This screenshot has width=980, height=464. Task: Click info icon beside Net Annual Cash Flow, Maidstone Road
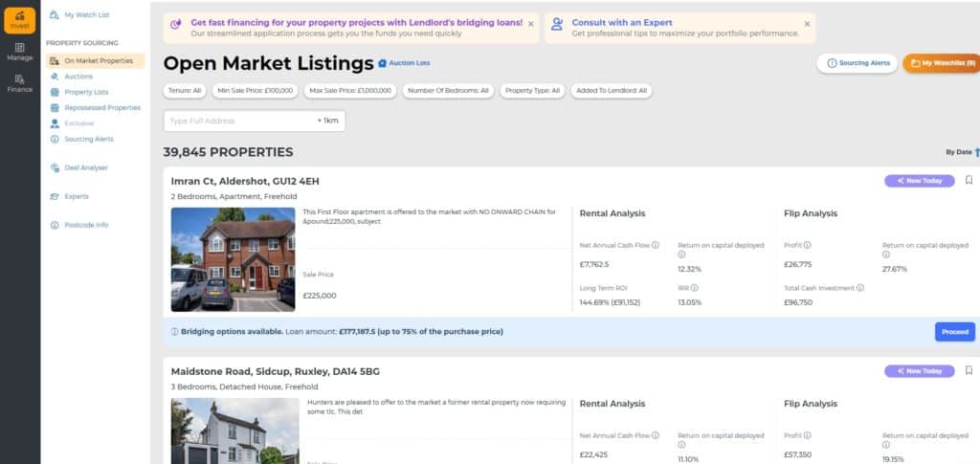tap(655, 435)
